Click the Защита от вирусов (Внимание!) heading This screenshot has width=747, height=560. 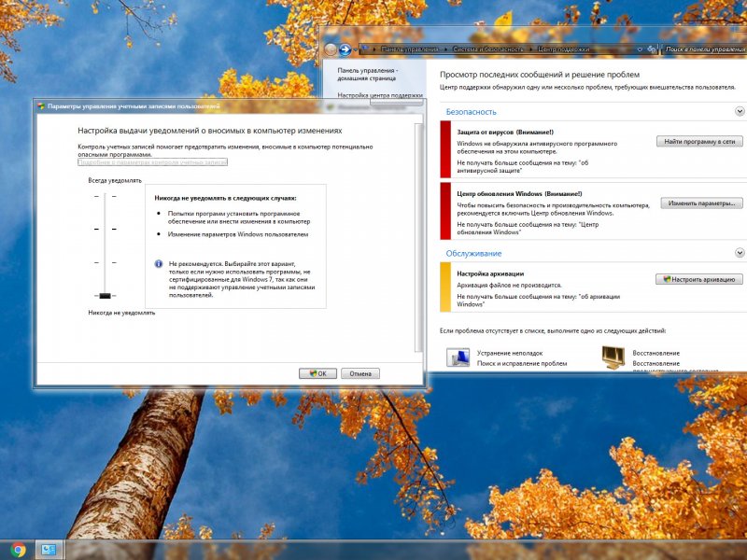pos(505,132)
